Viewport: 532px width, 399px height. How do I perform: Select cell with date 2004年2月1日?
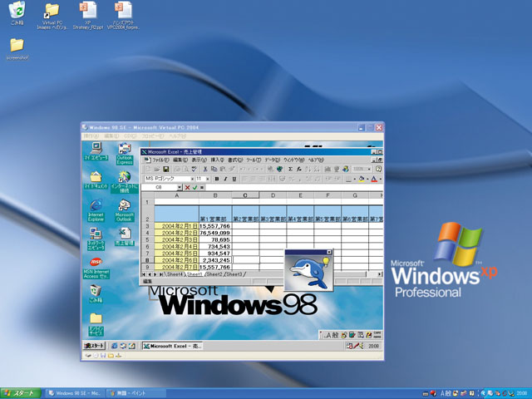coord(177,226)
